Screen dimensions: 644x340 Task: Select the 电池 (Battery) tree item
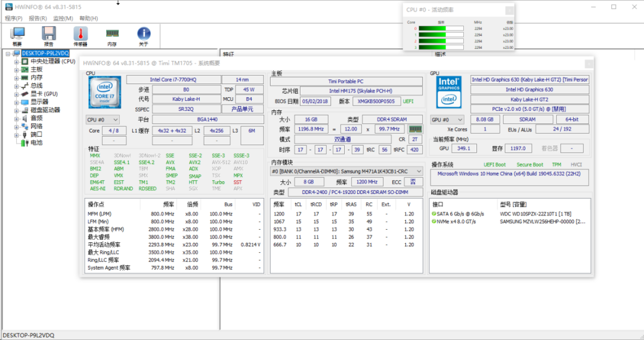(x=36, y=143)
